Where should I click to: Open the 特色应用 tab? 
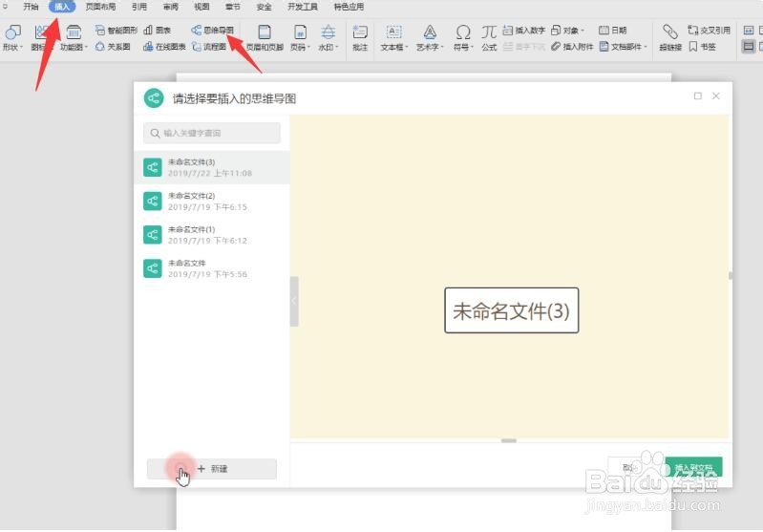pyautogui.click(x=349, y=7)
